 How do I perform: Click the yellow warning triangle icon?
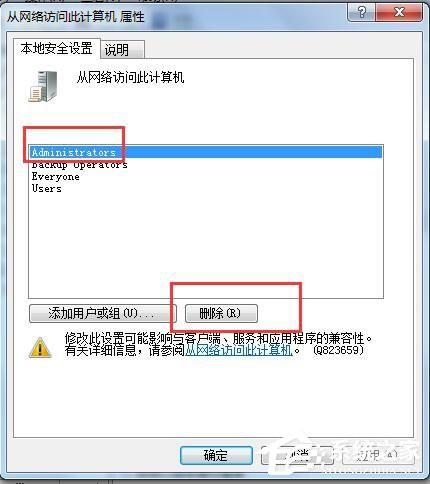coord(40,348)
